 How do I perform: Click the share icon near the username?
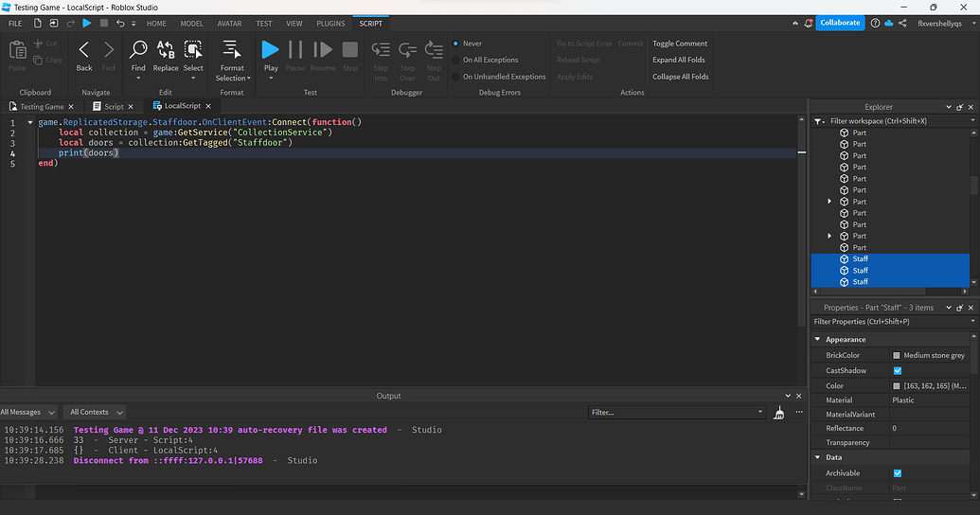(x=902, y=23)
